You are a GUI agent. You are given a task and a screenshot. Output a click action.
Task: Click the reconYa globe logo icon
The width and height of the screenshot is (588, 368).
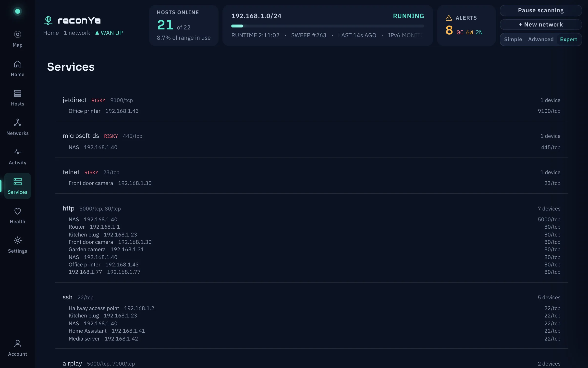click(48, 20)
